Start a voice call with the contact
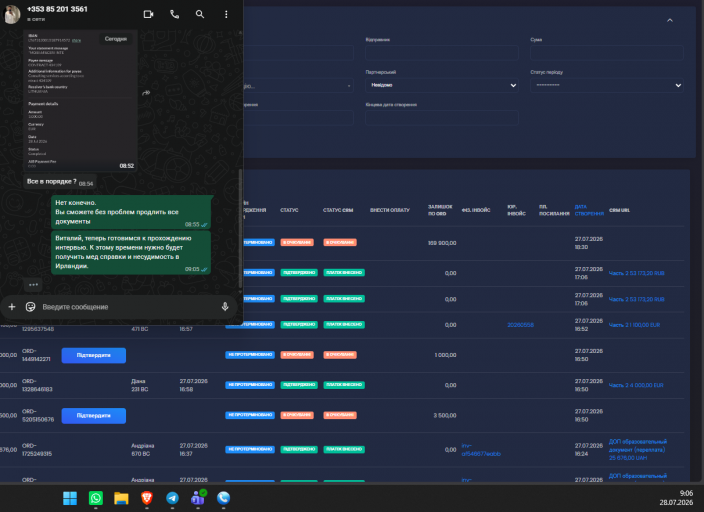The width and height of the screenshot is (704, 512). click(174, 14)
